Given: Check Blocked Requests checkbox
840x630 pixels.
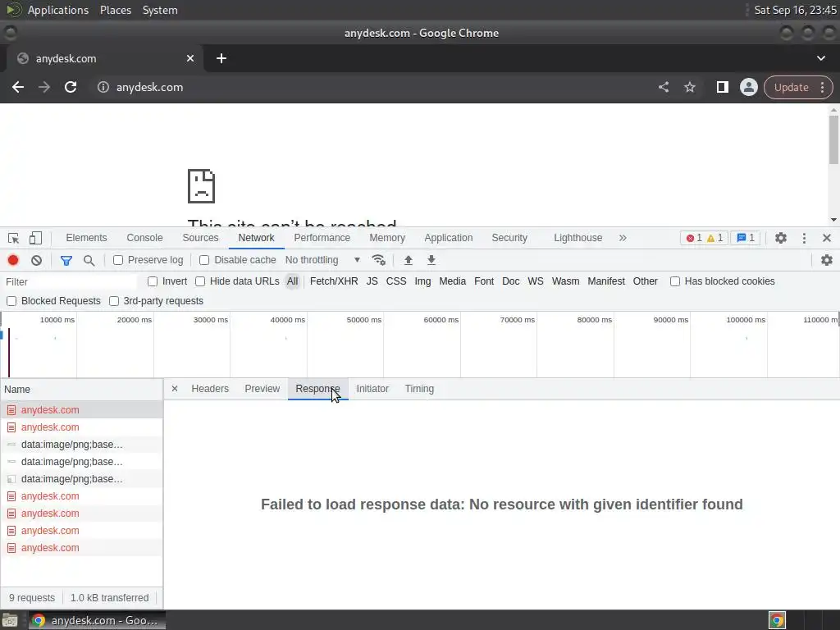Looking at the screenshot, I should tap(11, 301).
